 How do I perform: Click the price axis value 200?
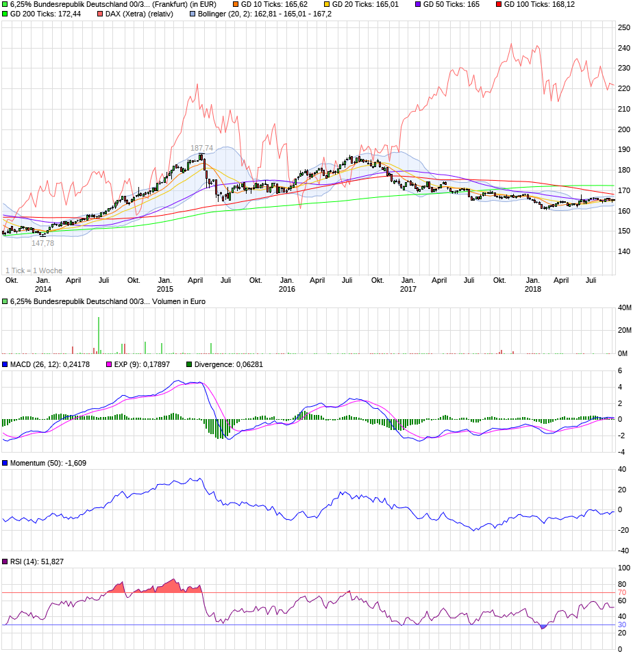pyautogui.click(x=624, y=129)
